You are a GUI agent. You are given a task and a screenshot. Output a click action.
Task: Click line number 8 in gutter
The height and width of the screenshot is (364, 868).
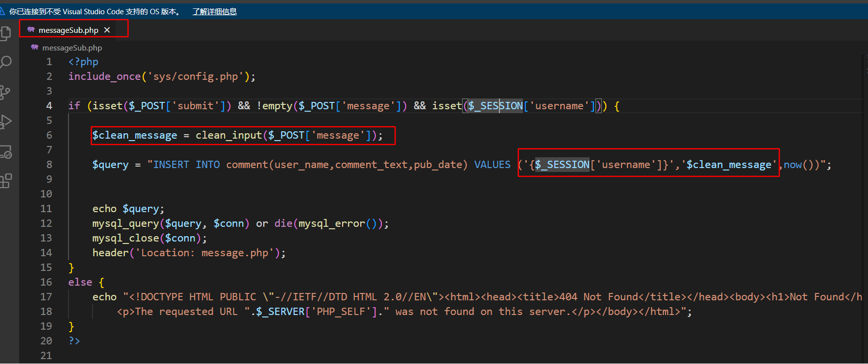(x=49, y=165)
